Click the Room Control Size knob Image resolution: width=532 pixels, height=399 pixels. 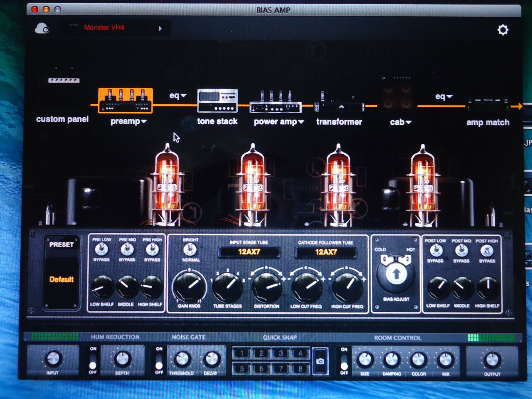coord(365,360)
